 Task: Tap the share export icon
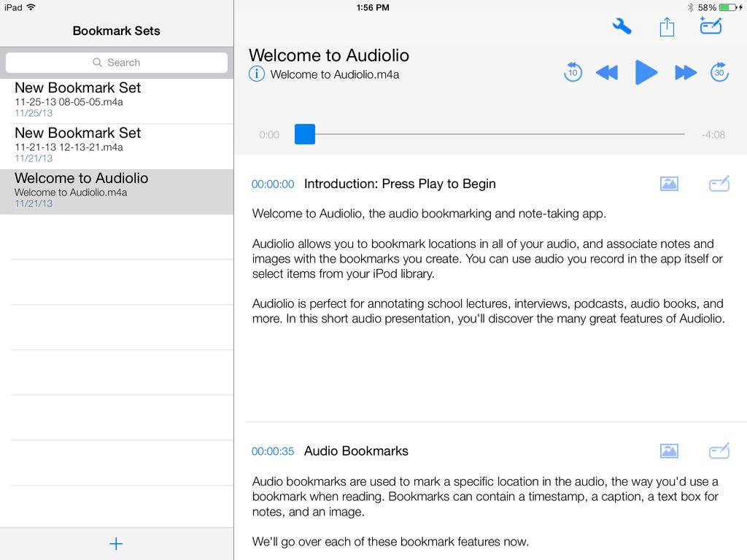pyautogui.click(x=667, y=27)
